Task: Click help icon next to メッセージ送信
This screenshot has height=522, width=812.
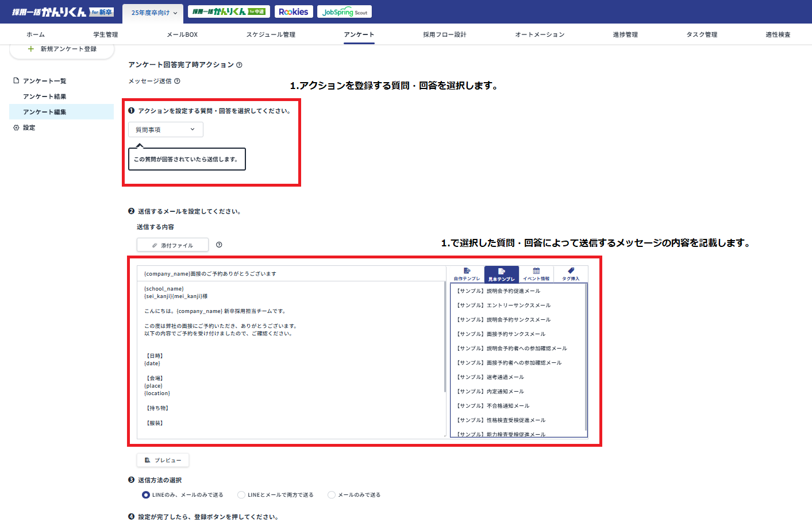Action: click(177, 81)
